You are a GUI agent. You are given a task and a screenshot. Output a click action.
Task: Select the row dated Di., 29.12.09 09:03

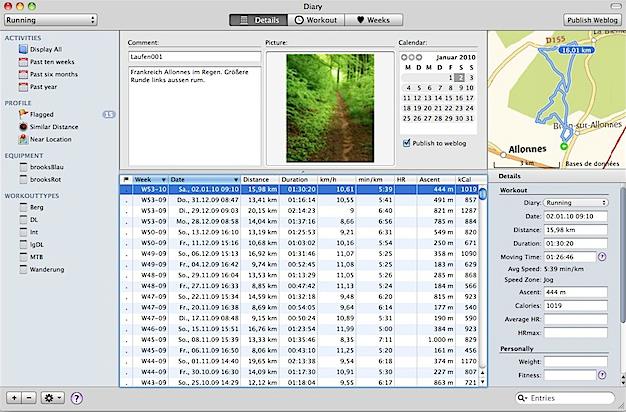coord(299,210)
